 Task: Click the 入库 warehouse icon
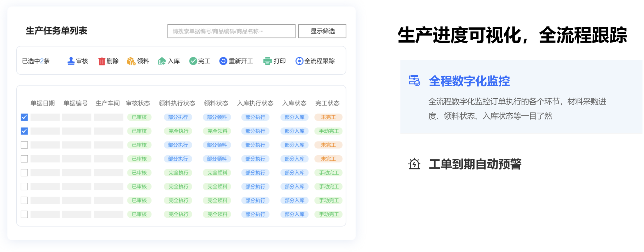tap(162, 61)
